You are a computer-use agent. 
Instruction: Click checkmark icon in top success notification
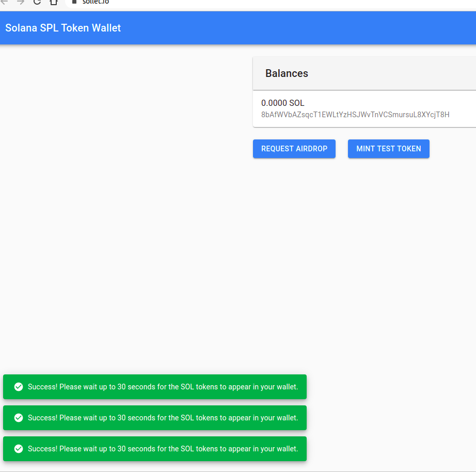click(19, 387)
